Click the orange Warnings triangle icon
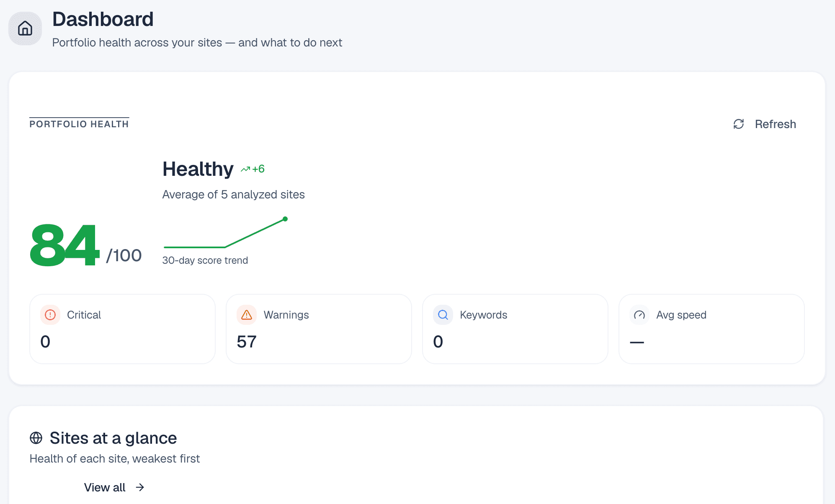835x504 pixels. [247, 315]
